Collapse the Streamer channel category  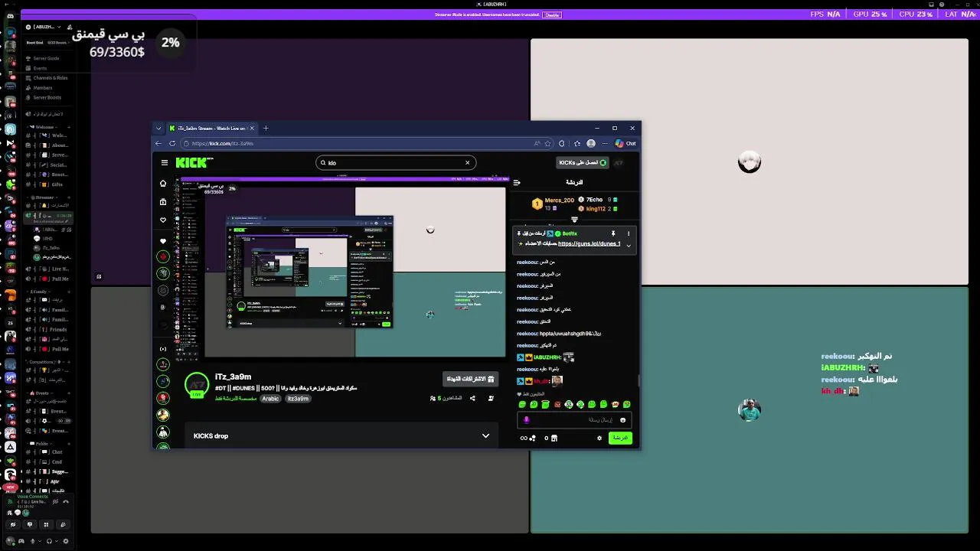(x=43, y=197)
